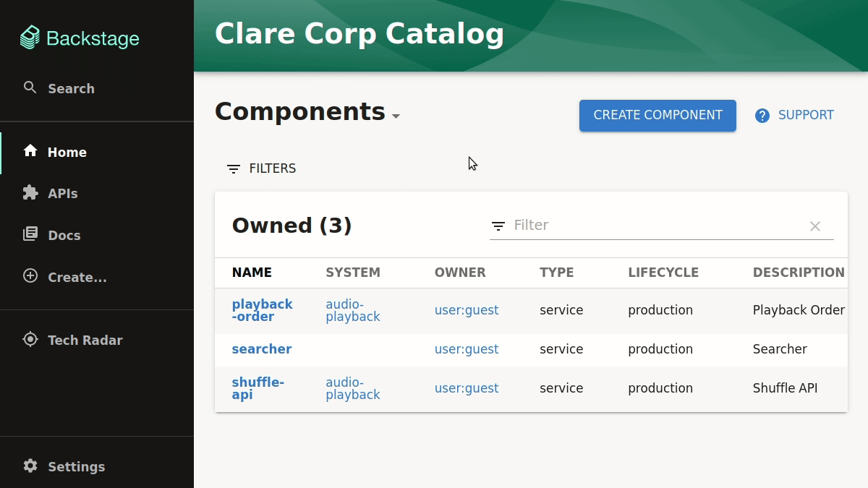The width and height of the screenshot is (868, 488).
Task: Click the Playback Order description cell
Action: click(x=799, y=310)
